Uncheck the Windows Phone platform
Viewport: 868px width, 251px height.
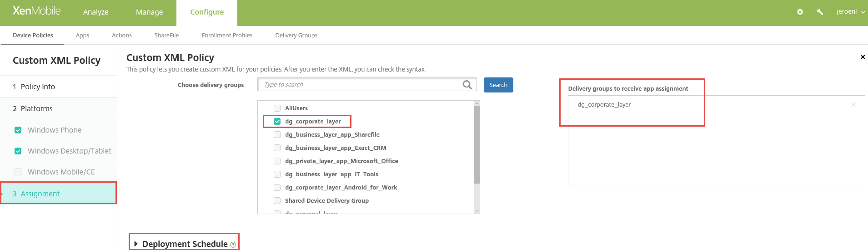tap(18, 130)
